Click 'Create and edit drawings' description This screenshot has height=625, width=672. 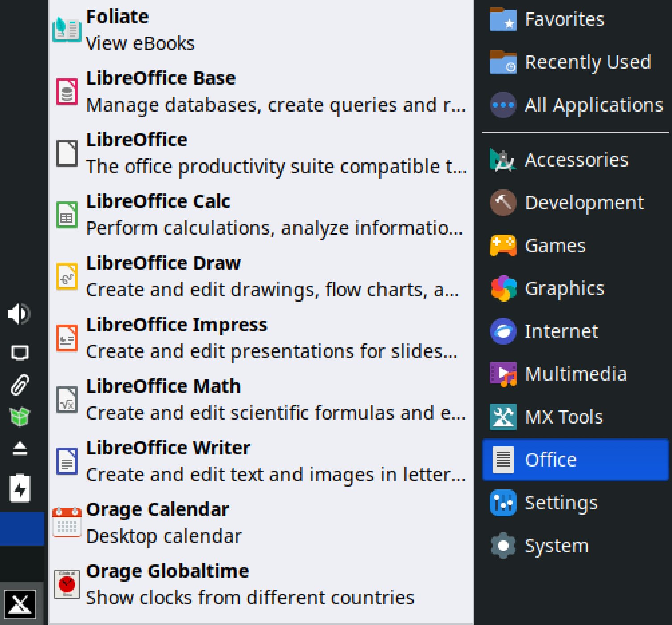tap(272, 290)
